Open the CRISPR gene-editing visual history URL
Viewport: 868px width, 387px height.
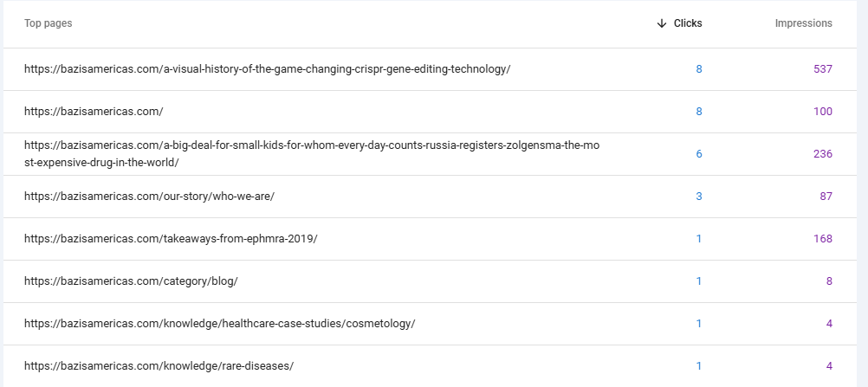(267, 68)
